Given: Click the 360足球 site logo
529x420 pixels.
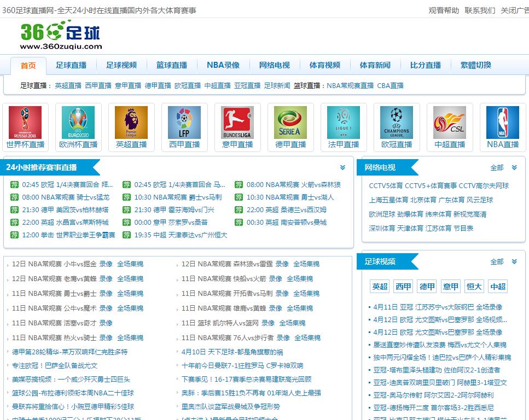Looking at the screenshot, I should [61, 35].
